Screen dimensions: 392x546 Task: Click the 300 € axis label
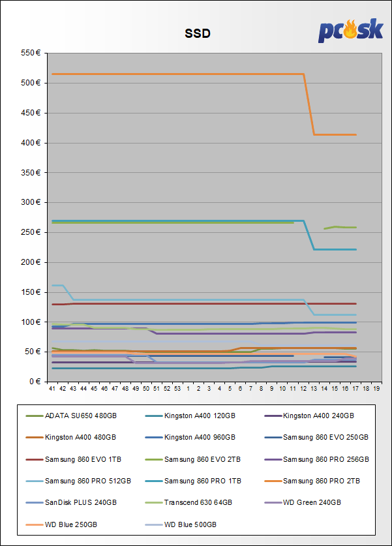(x=31, y=202)
